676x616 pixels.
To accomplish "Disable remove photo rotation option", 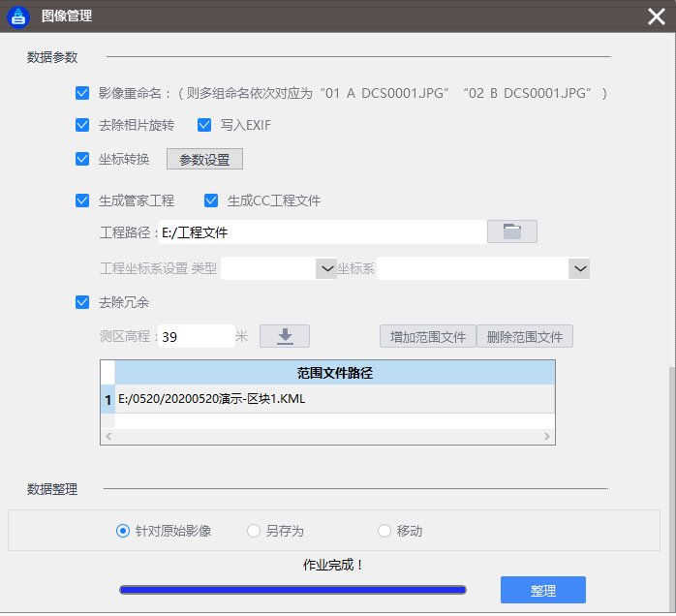I will pos(82,125).
